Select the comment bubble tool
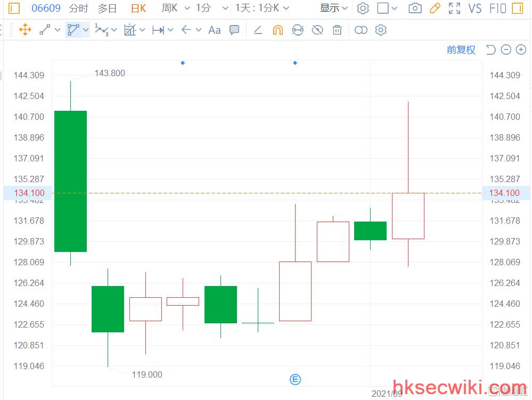The width and height of the screenshot is (532, 400). [234, 30]
